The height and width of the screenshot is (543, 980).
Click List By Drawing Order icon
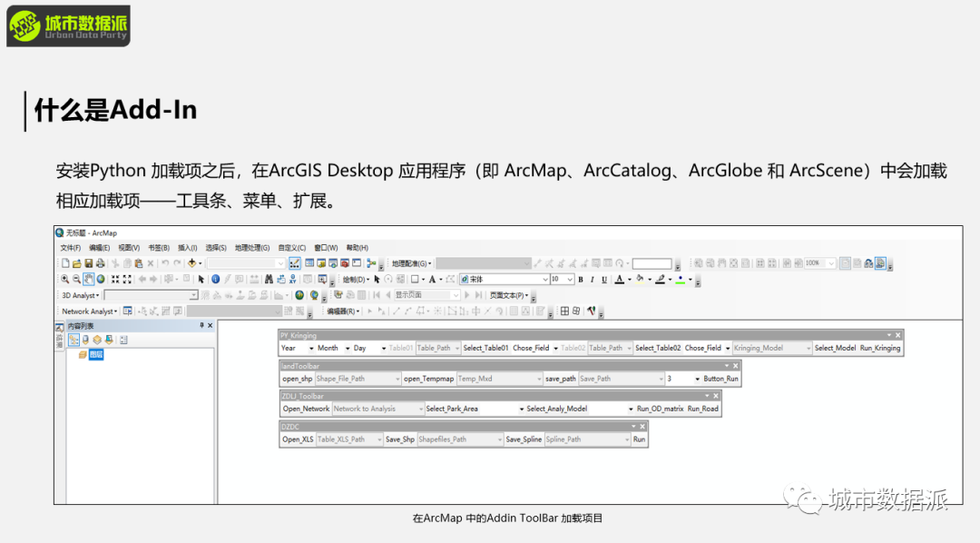click(73, 340)
